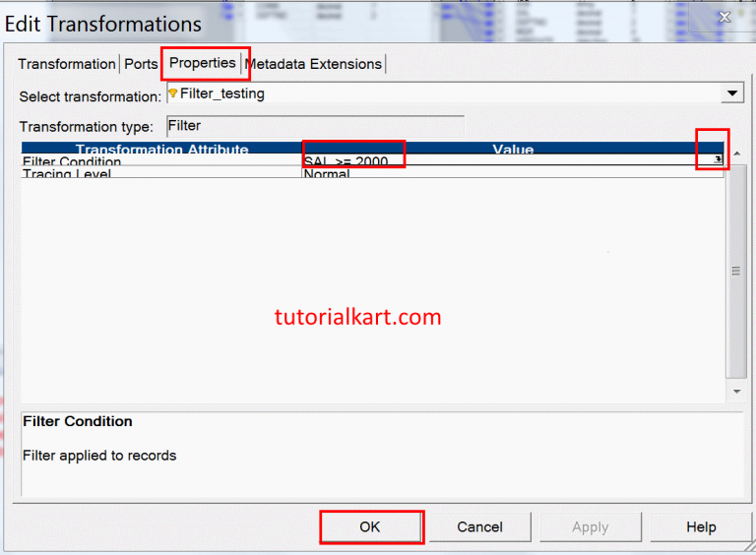Click the SAL >= 2000 filter condition value

point(346,161)
